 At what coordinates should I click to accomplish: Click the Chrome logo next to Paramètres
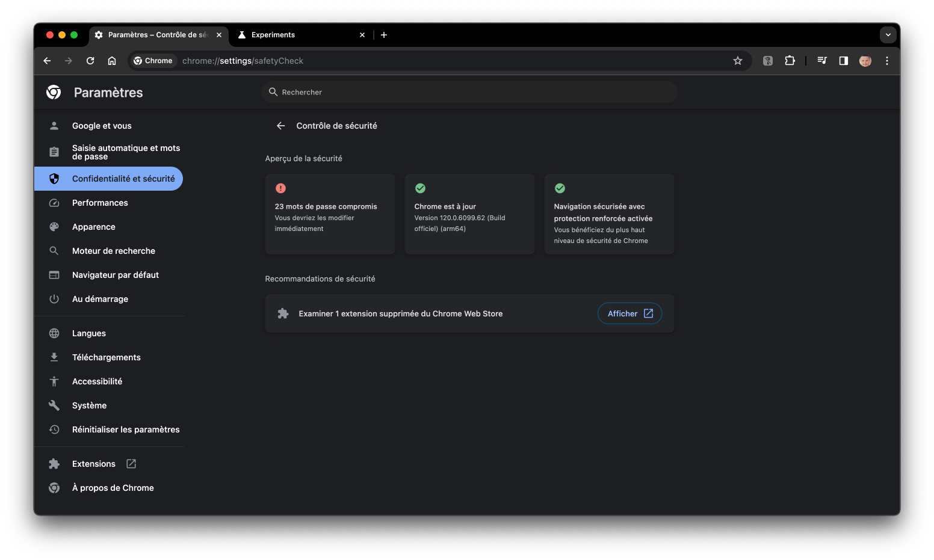(54, 92)
